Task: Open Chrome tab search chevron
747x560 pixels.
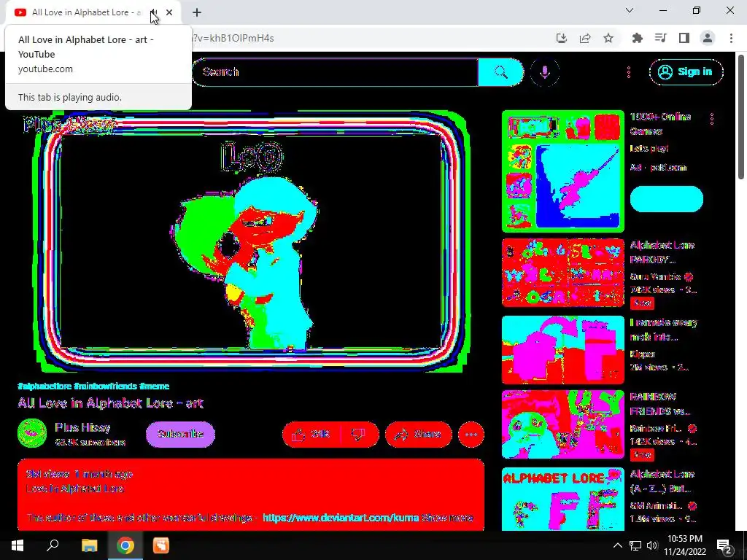Action: click(x=630, y=10)
